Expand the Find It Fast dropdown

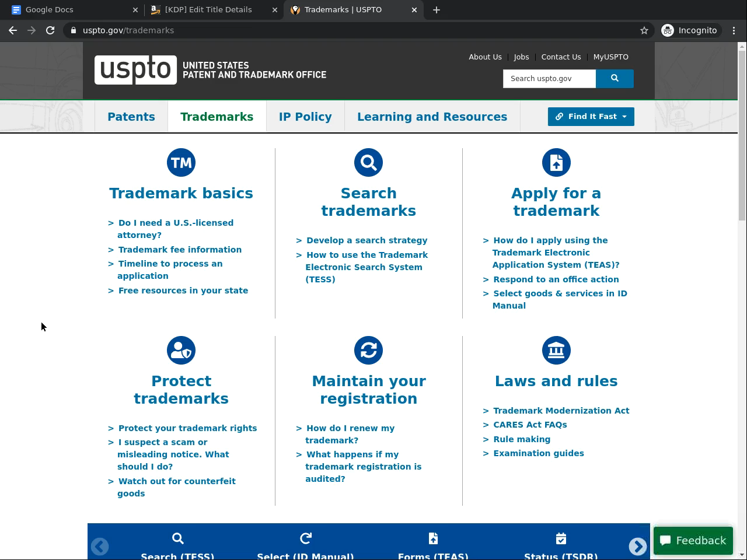(x=591, y=117)
